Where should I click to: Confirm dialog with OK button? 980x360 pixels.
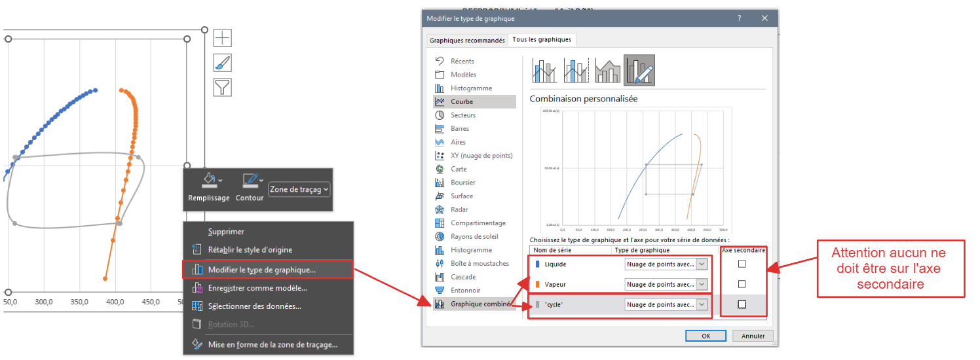(x=706, y=336)
